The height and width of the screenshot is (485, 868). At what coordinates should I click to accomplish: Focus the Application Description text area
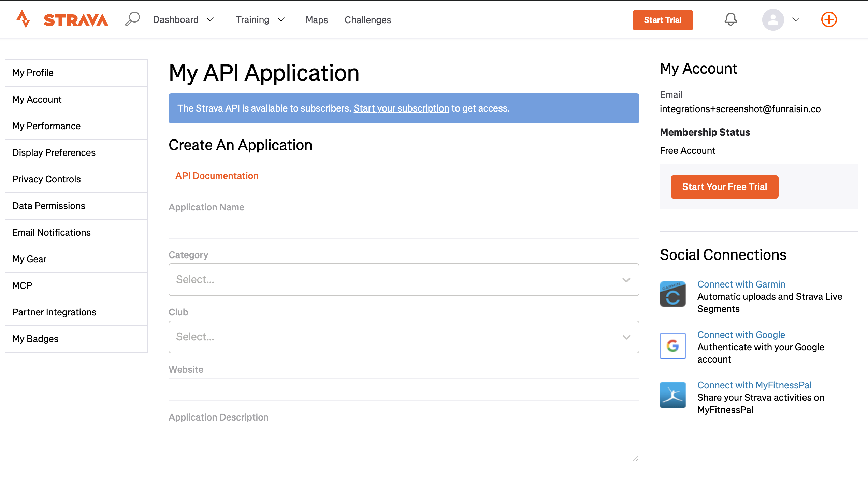404,444
